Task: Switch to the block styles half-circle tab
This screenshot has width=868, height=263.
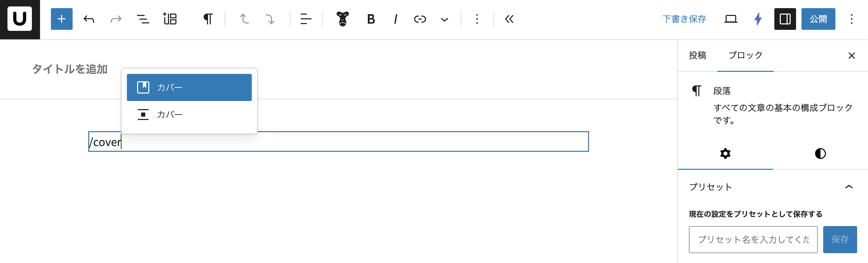Action: [820, 154]
